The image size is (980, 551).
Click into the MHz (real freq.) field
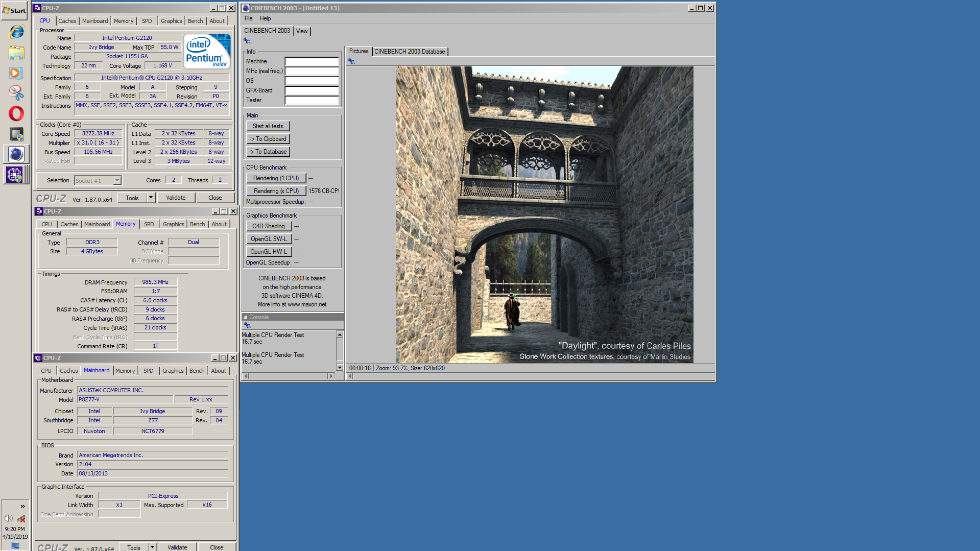(312, 71)
